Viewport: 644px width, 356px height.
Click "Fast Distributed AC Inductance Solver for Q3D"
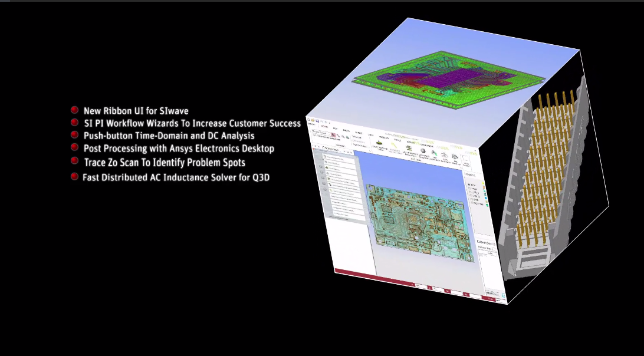(176, 177)
